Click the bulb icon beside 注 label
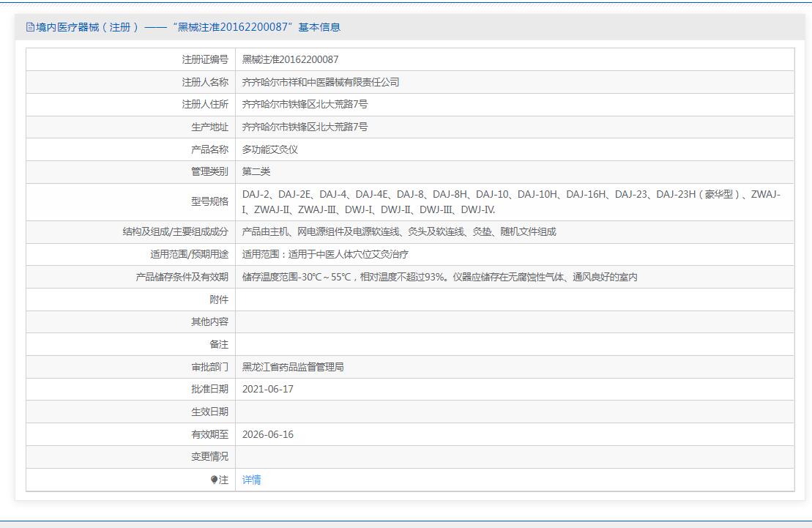812x528 pixels. tap(214, 480)
